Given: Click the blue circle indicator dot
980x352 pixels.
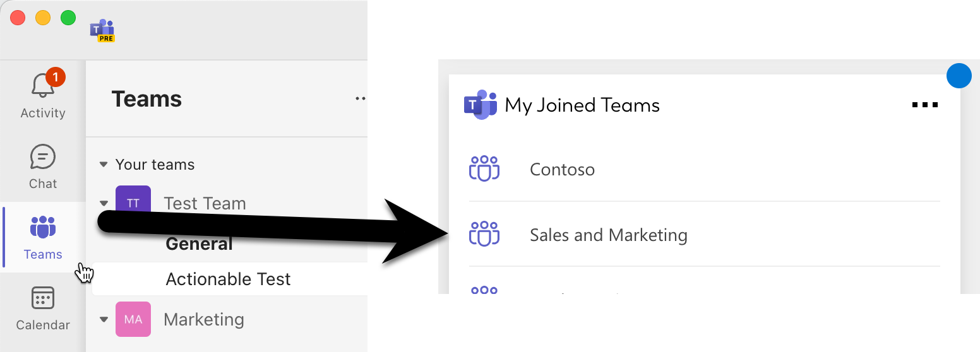Looking at the screenshot, I should pos(959,76).
